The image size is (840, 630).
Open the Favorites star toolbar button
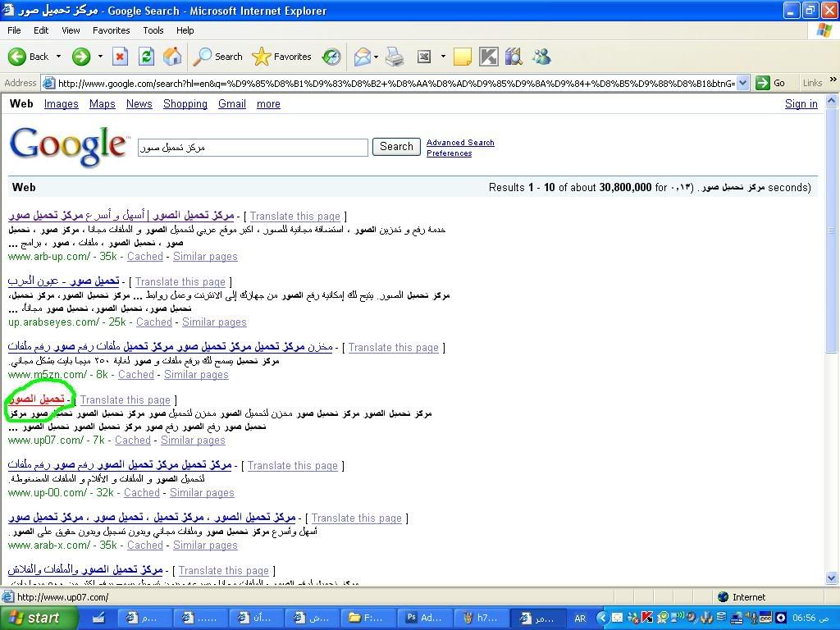pos(282,57)
